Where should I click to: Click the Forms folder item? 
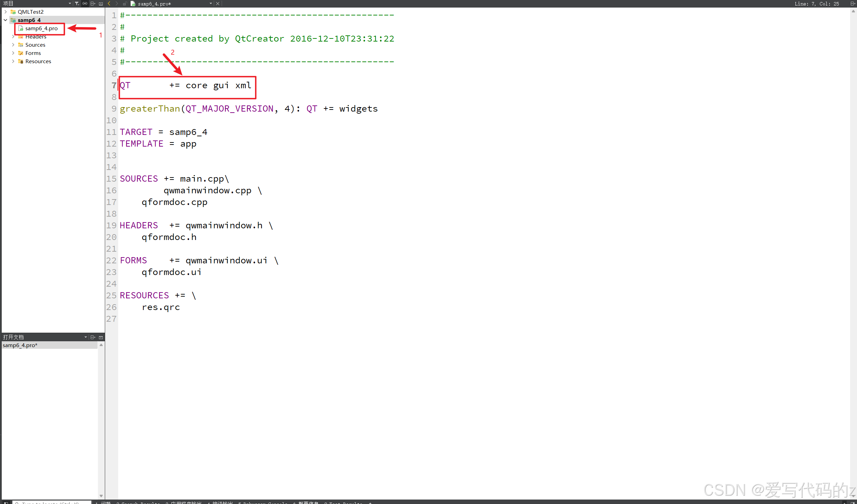tap(33, 53)
